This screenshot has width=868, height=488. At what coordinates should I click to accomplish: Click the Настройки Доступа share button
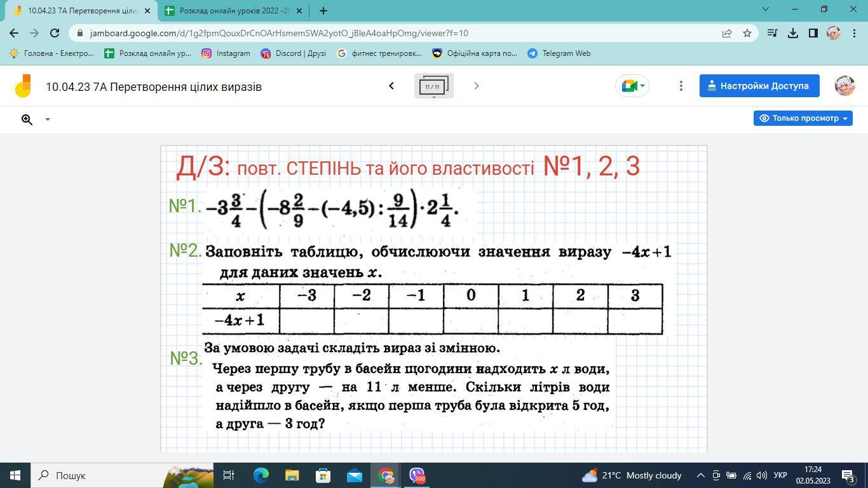pos(759,86)
